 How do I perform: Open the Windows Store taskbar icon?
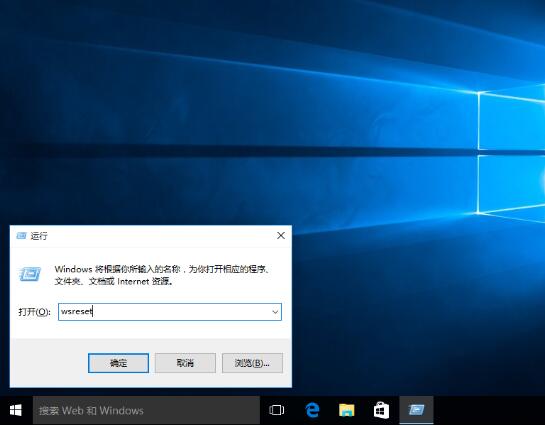pyautogui.click(x=381, y=410)
